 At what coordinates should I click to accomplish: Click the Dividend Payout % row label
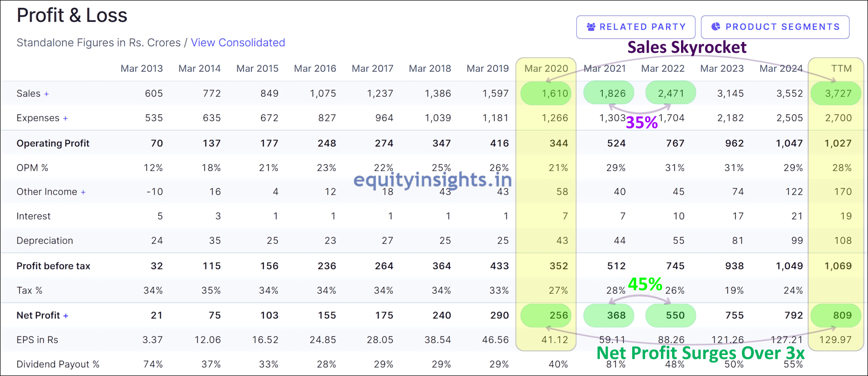click(x=58, y=365)
